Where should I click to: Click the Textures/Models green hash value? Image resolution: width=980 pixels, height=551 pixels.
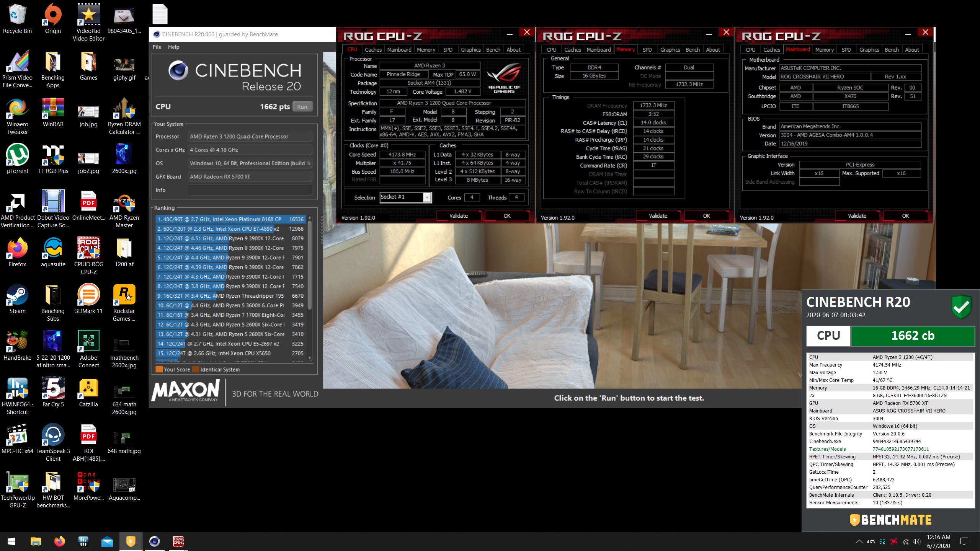[900, 449]
